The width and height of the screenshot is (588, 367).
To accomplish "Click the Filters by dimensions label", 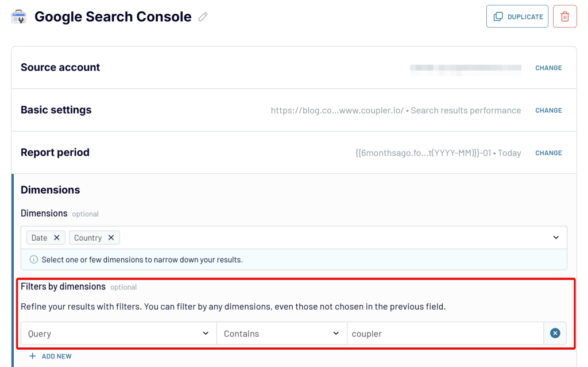I will tap(63, 287).
